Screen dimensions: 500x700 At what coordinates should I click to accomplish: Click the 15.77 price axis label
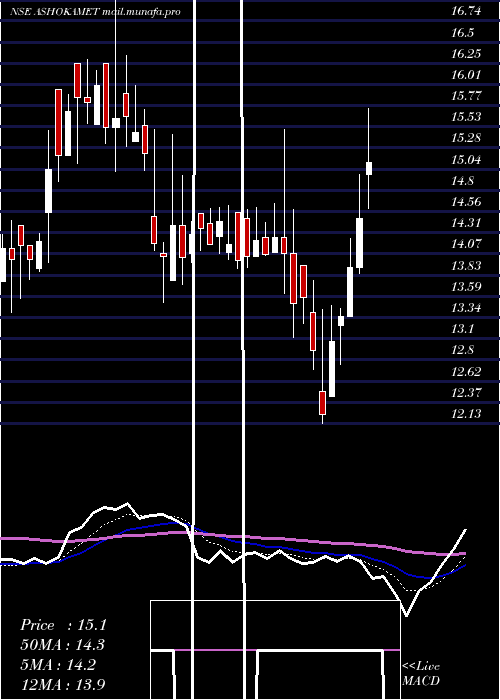(467, 96)
